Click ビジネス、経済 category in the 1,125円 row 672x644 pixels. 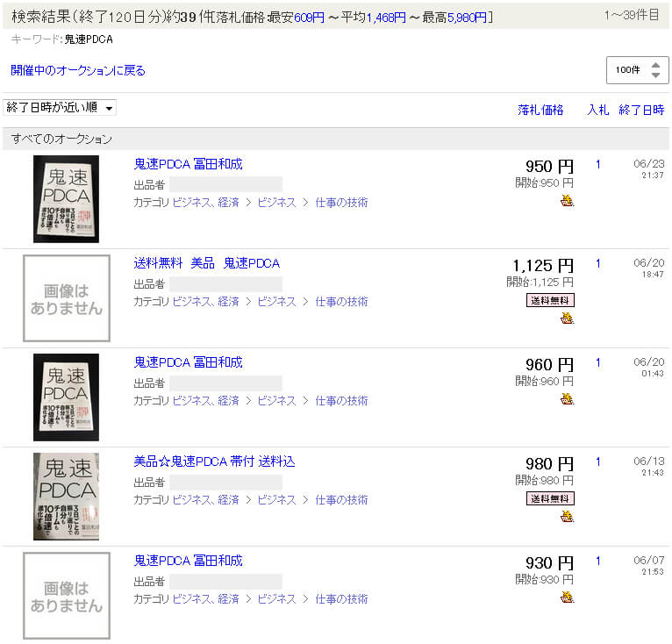[x=205, y=302]
